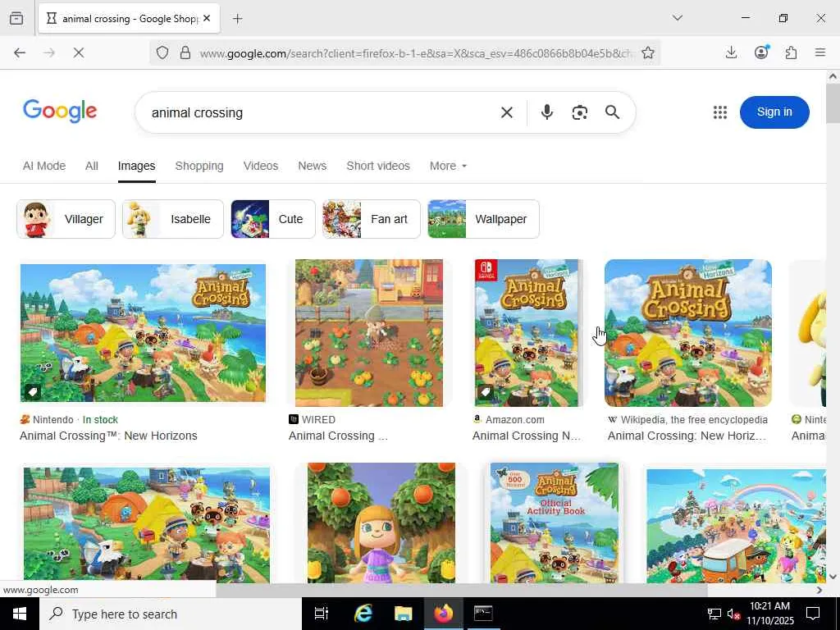Click the site padlock security icon
Image resolution: width=840 pixels, height=630 pixels.
185,52
